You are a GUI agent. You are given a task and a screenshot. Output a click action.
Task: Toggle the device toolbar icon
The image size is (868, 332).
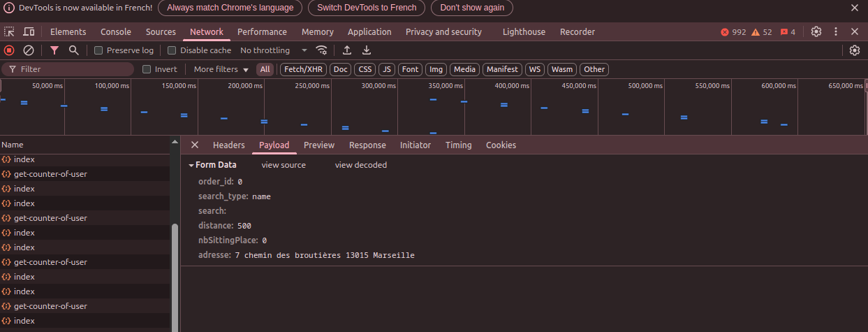click(x=29, y=32)
